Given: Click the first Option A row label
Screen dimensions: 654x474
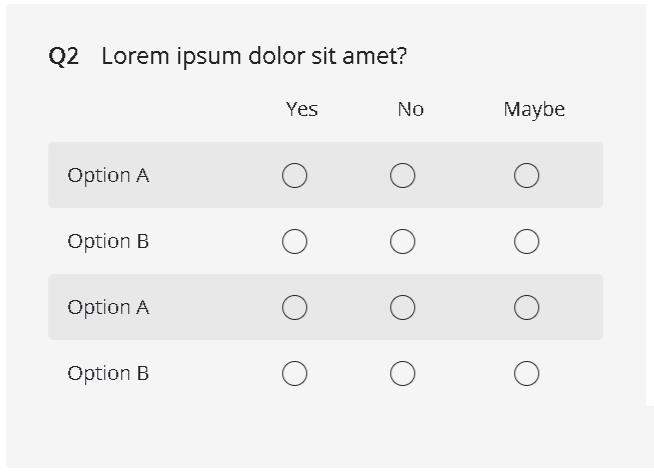Looking at the screenshot, I should tap(108, 175).
